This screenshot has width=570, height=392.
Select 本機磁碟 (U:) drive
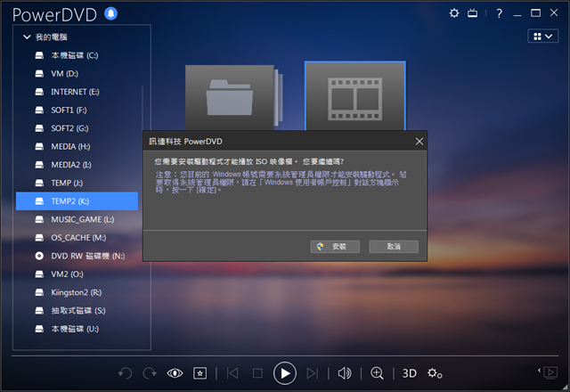click(x=77, y=329)
